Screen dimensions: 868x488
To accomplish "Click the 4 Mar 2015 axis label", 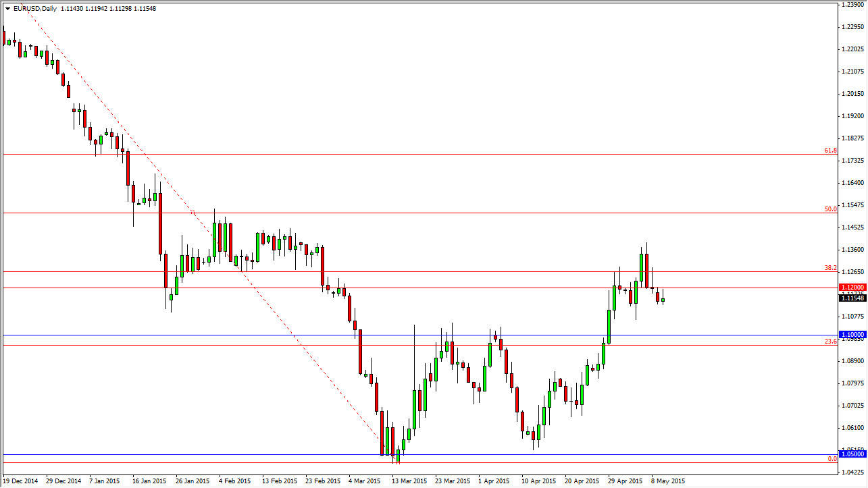I will point(363,481).
